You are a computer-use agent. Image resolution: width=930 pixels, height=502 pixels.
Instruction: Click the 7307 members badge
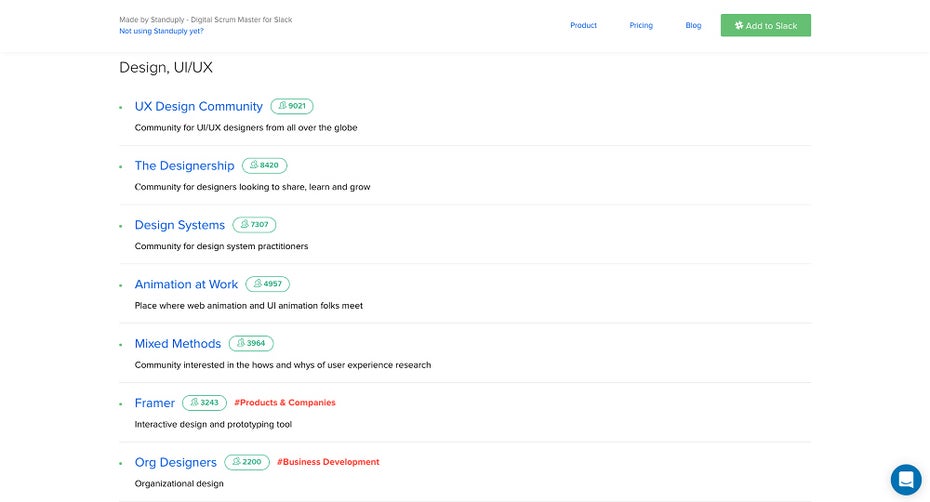254,225
